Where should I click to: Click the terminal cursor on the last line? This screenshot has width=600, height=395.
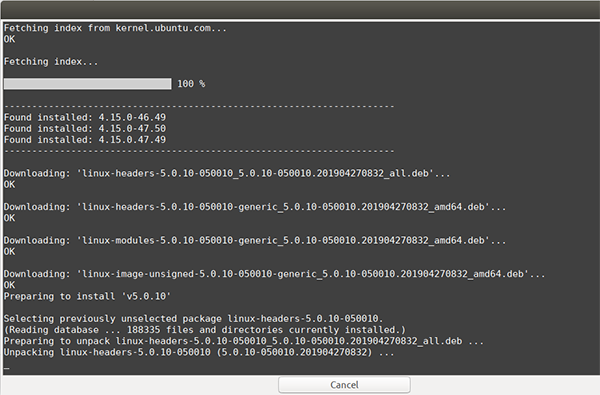(x=7, y=368)
